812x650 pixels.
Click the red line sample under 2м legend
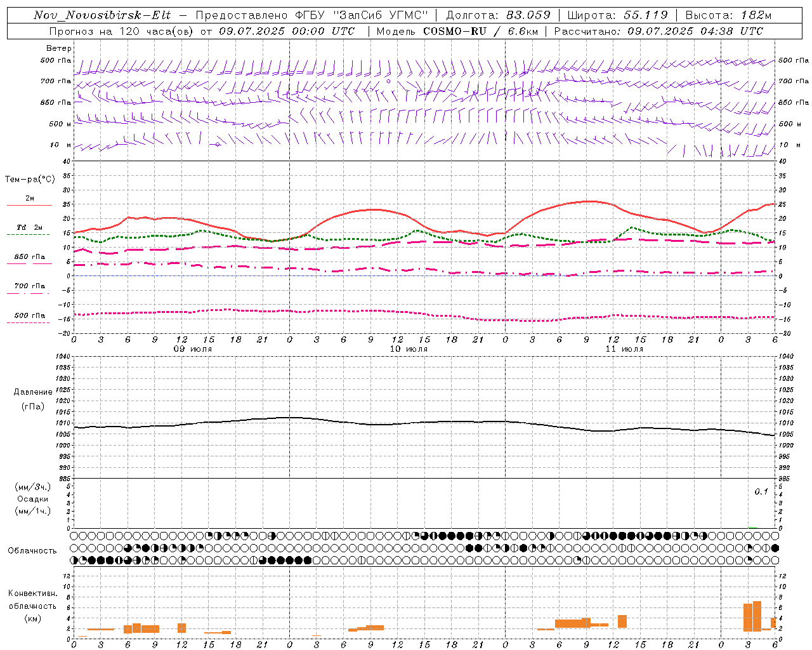29,206
